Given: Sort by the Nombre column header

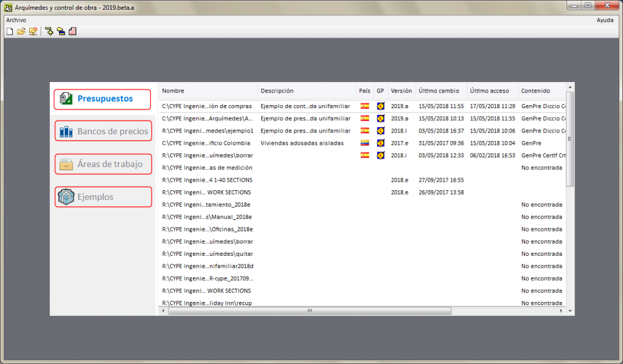Looking at the screenshot, I should (x=208, y=91).
